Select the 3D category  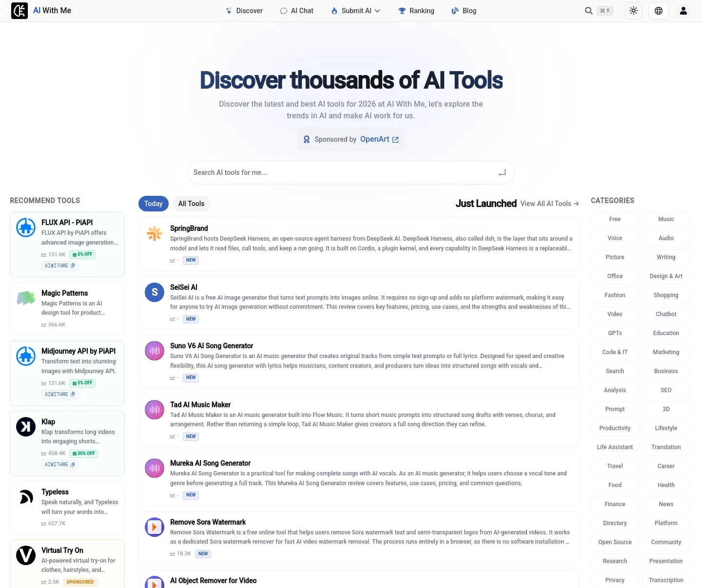coord(666,409)
